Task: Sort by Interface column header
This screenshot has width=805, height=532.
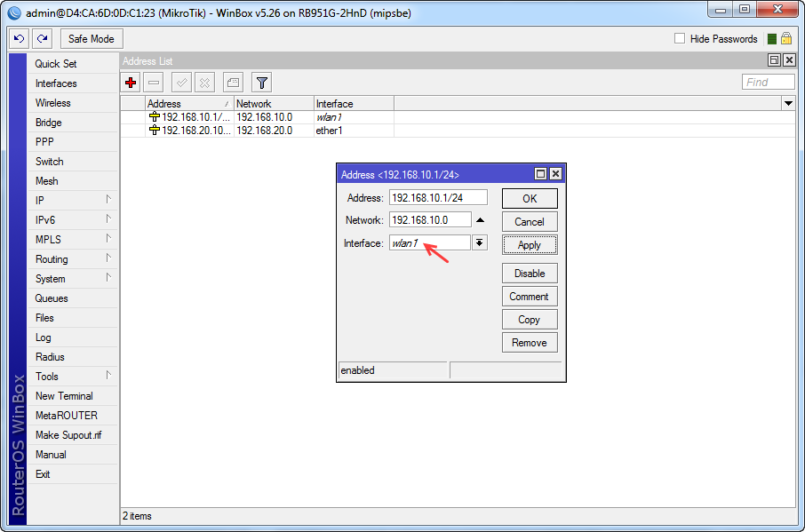Action: (354, 104)
